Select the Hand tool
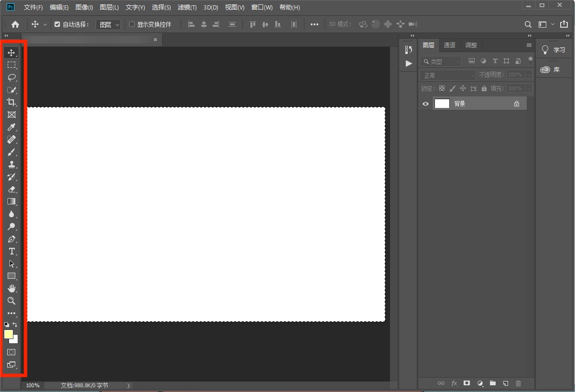575x392 pixels. pos(11,288)
